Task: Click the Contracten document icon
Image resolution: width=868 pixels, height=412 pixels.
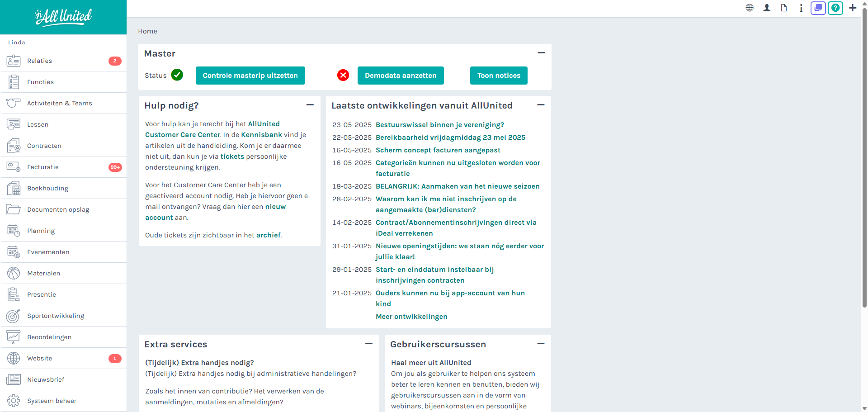Action: tap(14, 146)
